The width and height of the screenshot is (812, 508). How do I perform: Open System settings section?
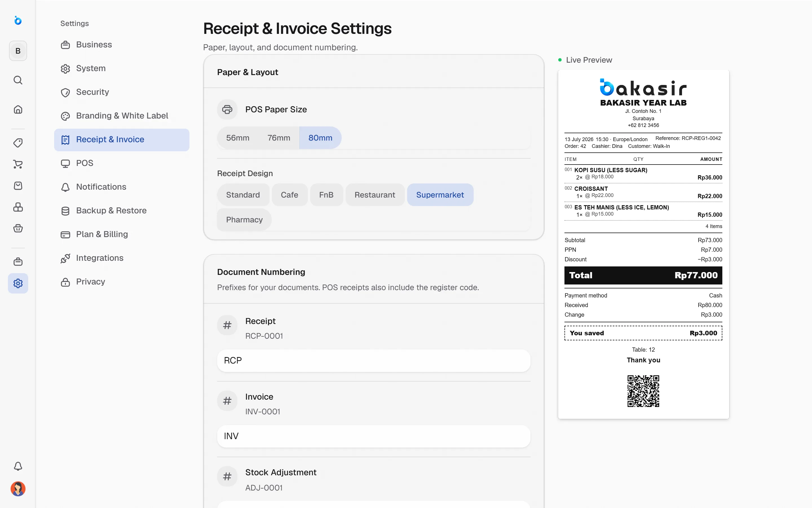pos(122,69)
